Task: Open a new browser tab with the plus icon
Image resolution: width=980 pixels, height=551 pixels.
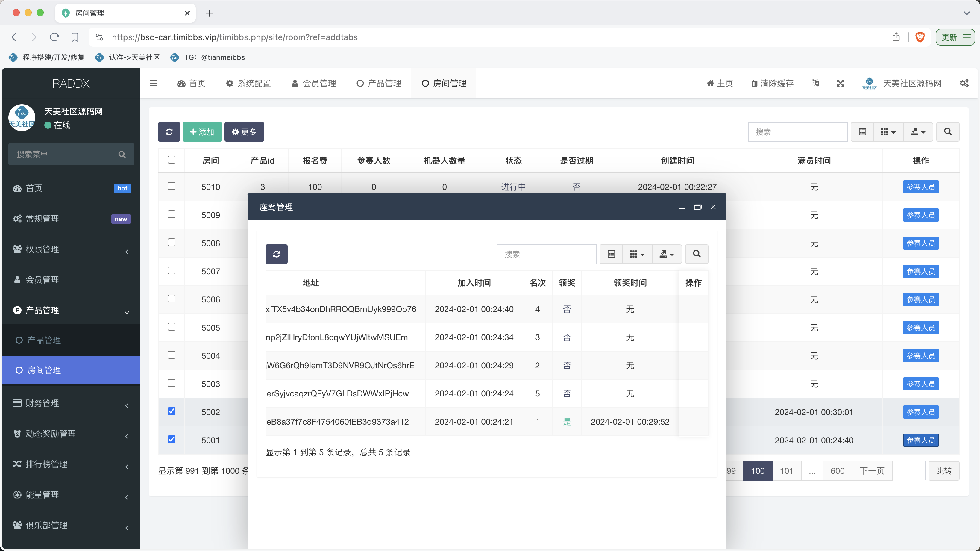Action: pyautogui.click(x=210, y=13)
